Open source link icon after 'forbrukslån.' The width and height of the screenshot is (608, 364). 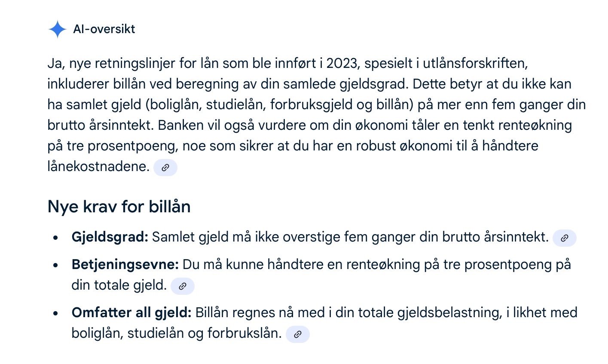(297, 334)
